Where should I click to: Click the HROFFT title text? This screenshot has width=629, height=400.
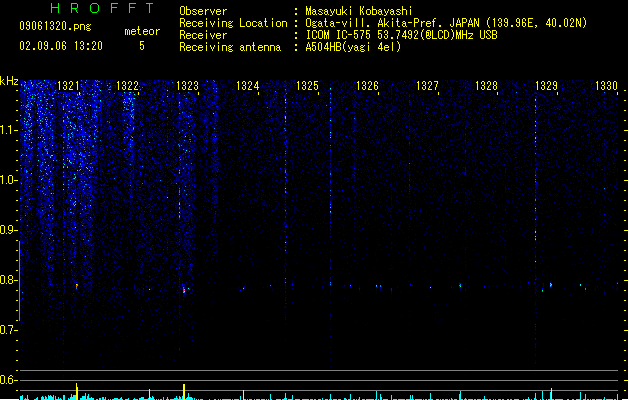tap(102, 8)
